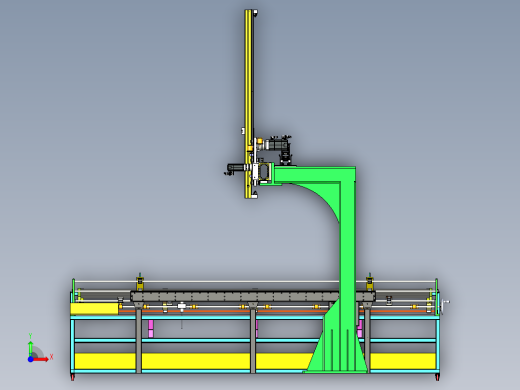Select the white slider block on lower shaft
Image resolution: width=520 pixels, height=390 pixels.
[x=182, y=306]
